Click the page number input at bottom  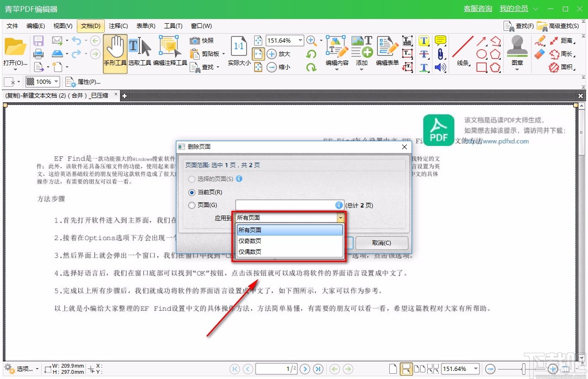click(276, 369)
